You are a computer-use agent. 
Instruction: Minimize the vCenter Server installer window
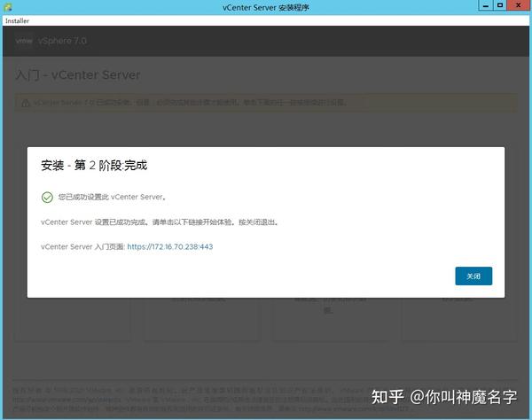point(486,5)
